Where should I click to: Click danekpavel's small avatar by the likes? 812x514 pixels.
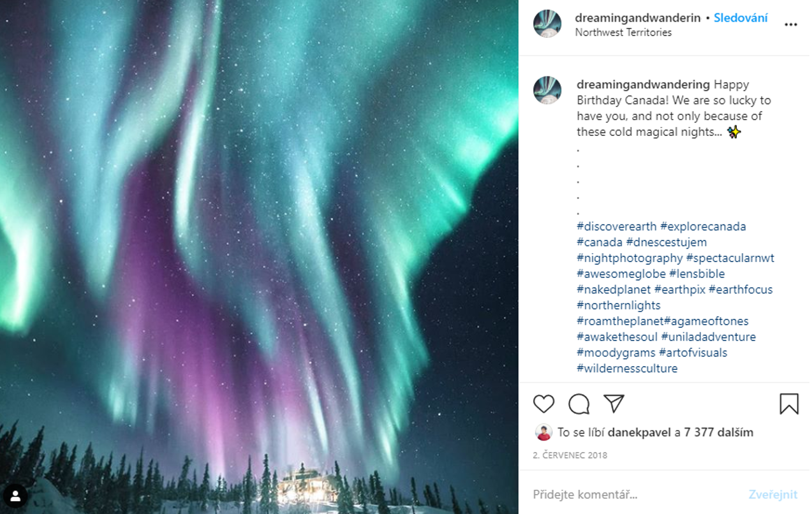click(x=543, y=432)
